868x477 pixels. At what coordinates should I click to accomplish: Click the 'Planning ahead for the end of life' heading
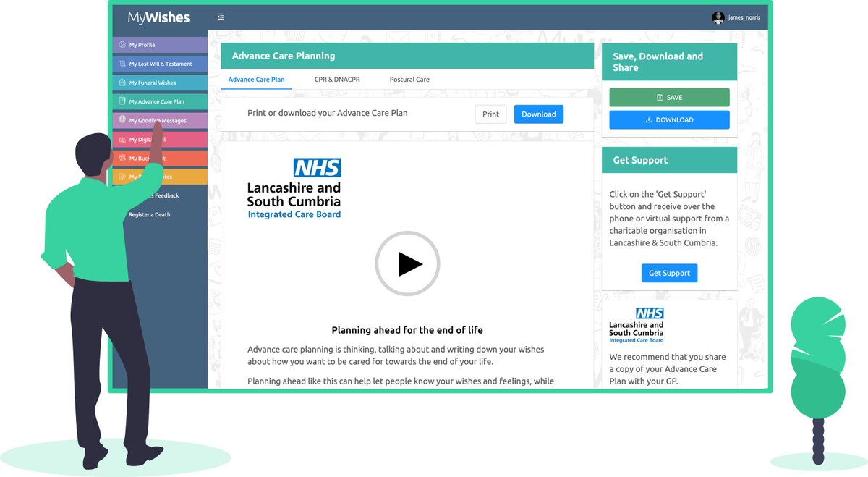pyautogui.click(x=407, y=330)
